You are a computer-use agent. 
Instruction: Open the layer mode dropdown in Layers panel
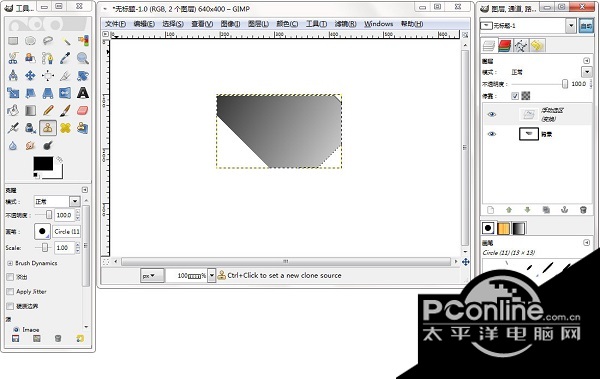point(587,72)
